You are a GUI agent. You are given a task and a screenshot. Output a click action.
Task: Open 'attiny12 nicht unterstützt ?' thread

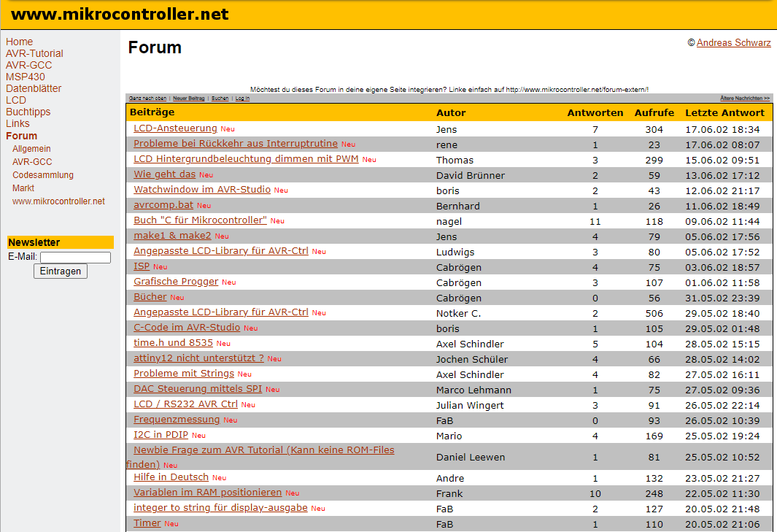(x=198, y=359)
